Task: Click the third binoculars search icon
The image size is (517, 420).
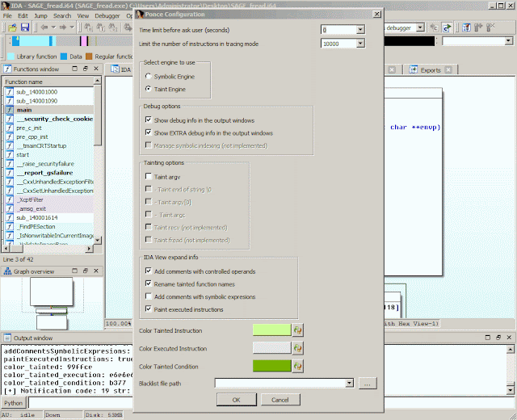Action: (113, 27)
